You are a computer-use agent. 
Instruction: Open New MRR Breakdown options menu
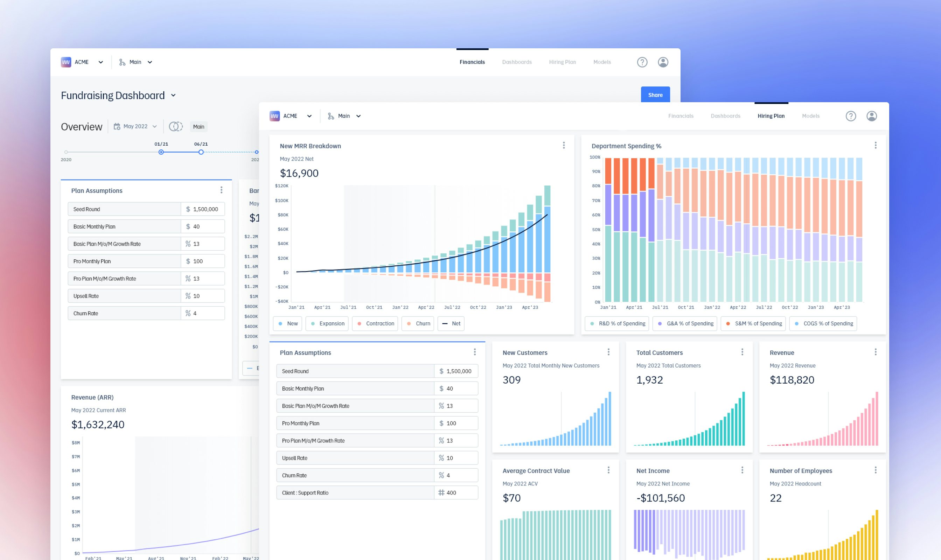[564, 145]
